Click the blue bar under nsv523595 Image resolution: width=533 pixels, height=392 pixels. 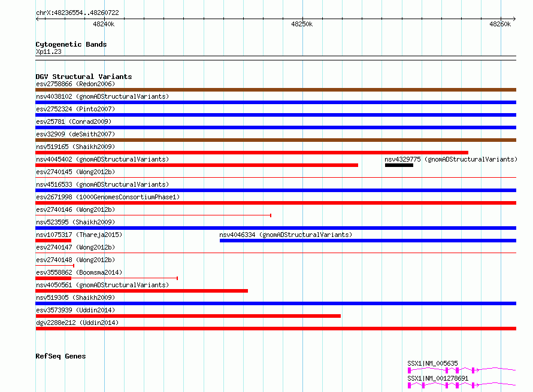275,228
